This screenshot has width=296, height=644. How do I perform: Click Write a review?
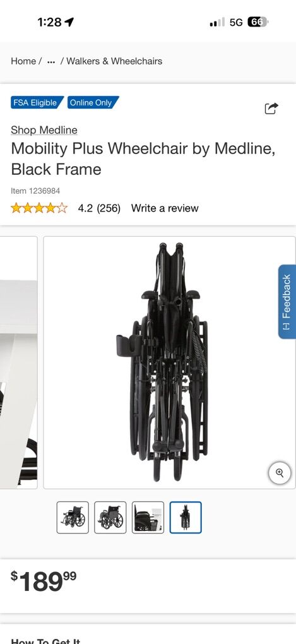(x=165, y=208)
